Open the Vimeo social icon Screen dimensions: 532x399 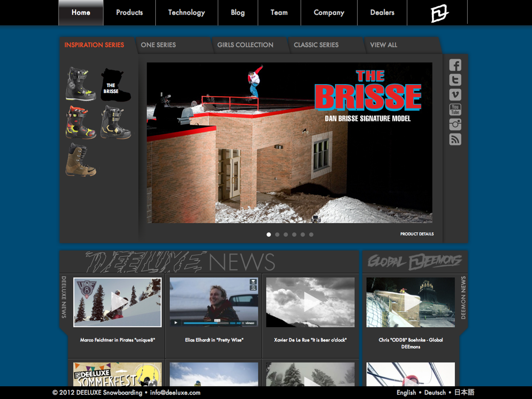click(455, 95)
